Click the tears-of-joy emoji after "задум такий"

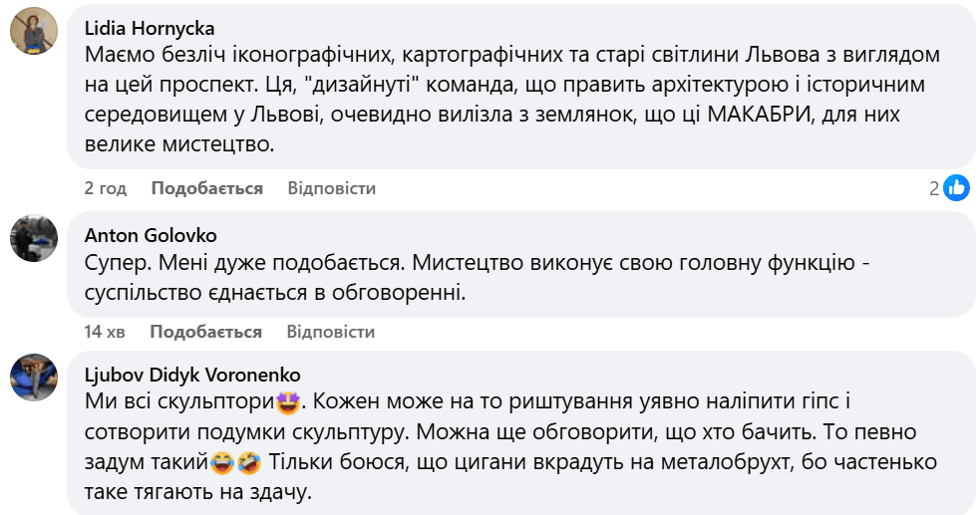[x=222, y=462]
